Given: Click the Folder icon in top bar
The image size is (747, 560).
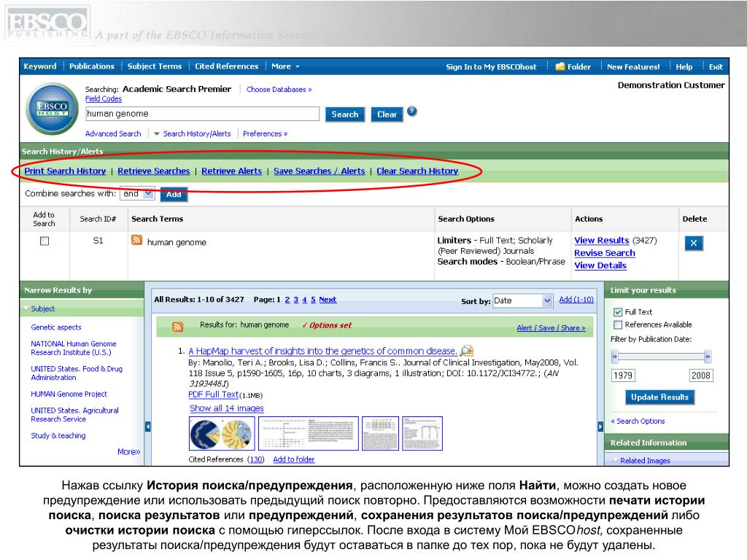Looking at the screenshot, I should (x=560, y=66).
